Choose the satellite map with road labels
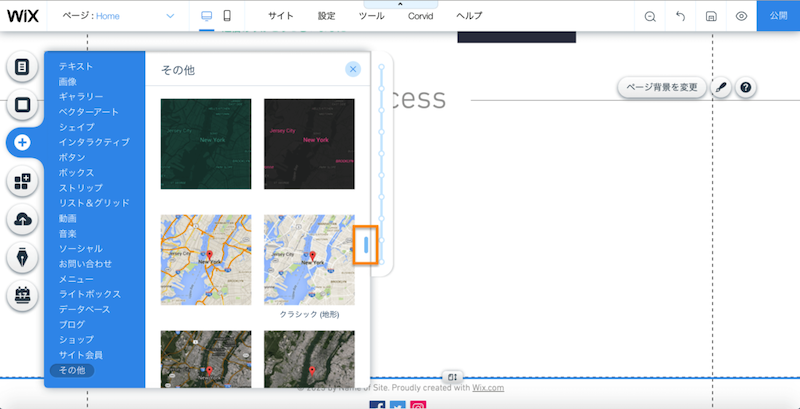The image size is (800, 409). 206,359
